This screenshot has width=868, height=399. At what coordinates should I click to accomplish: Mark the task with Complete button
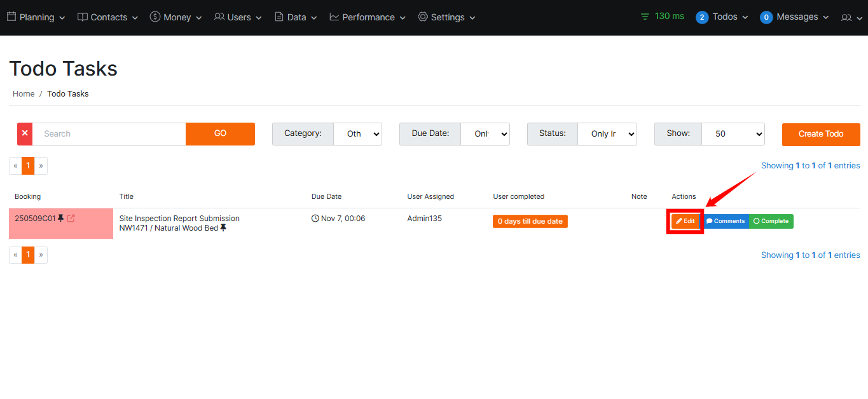771,221
